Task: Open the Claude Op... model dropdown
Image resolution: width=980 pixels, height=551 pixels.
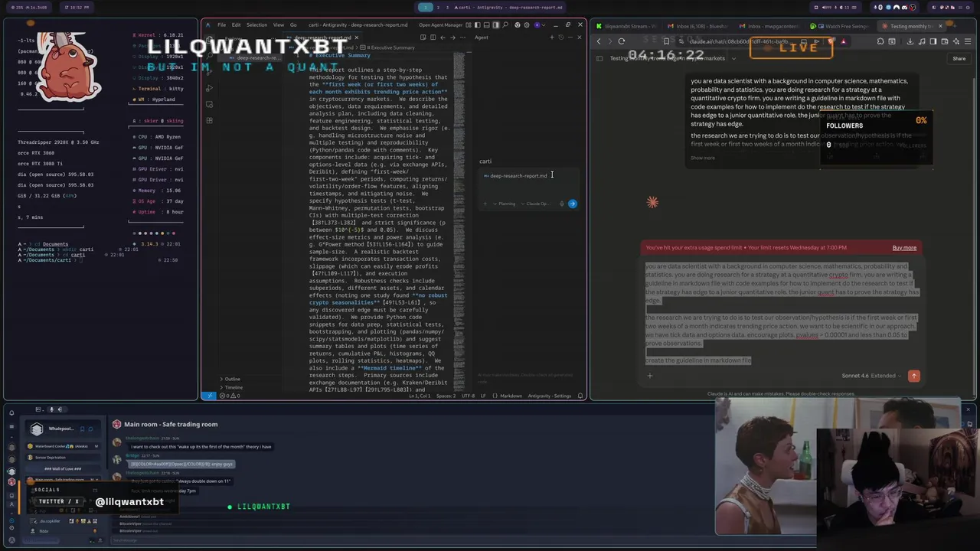Action: 536,204
